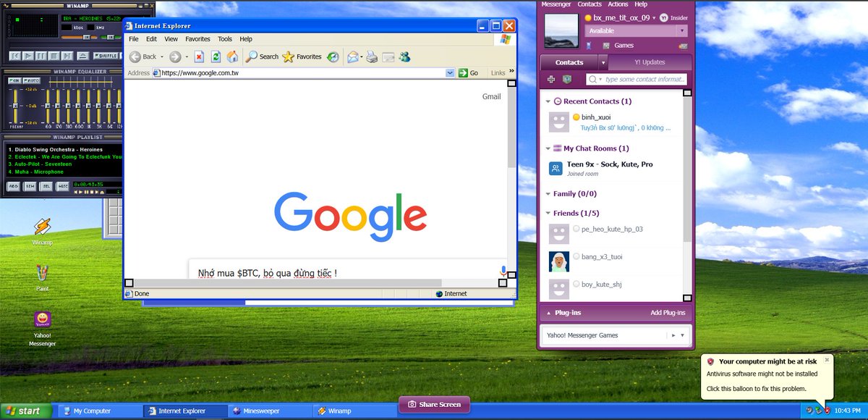Toggle the Winamp Equalizer ON button
This screenshot has width=868, height=420.
tap(14, 80)
